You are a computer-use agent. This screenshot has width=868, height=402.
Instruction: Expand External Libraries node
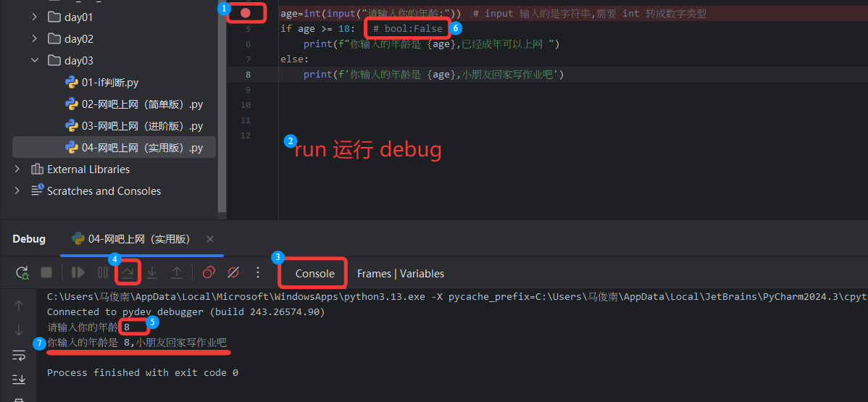(17, 169)
